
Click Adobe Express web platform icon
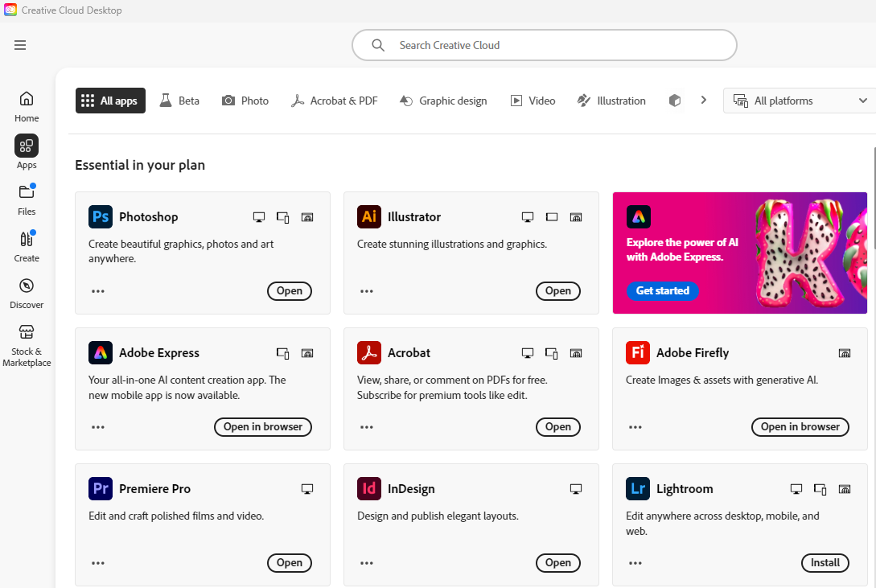click(307, 353)
